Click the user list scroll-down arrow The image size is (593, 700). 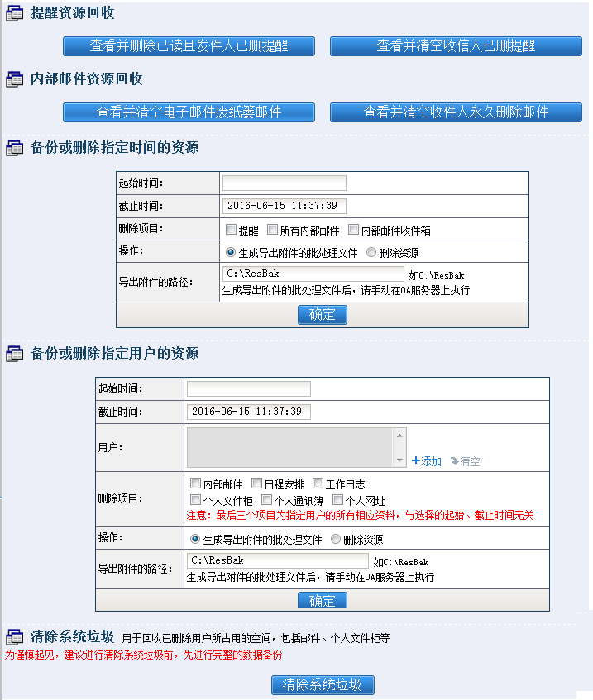[399, 460]
